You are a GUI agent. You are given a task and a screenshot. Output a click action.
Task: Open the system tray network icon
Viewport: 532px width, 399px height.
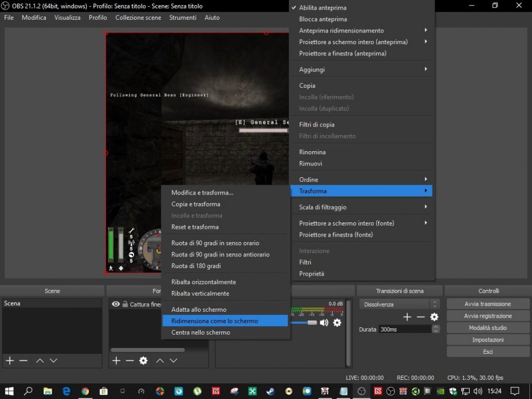pos(465,391)
